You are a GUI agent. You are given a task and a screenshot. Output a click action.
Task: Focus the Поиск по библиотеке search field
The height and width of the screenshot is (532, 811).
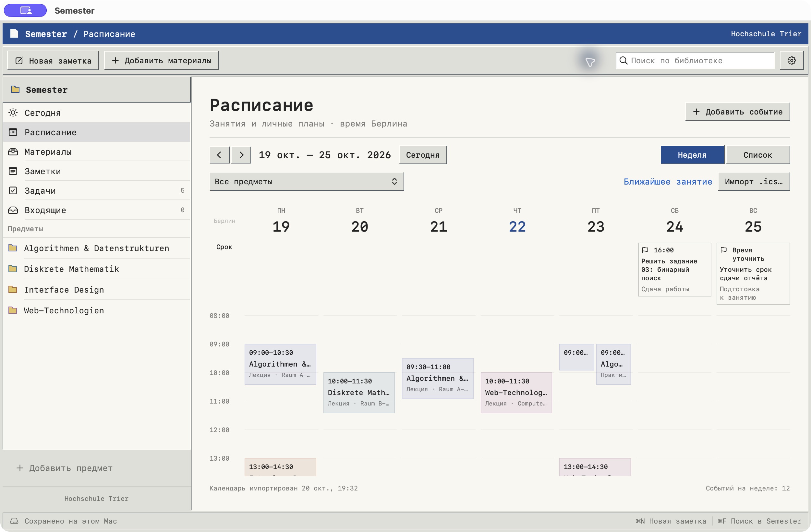click(695, 60)
